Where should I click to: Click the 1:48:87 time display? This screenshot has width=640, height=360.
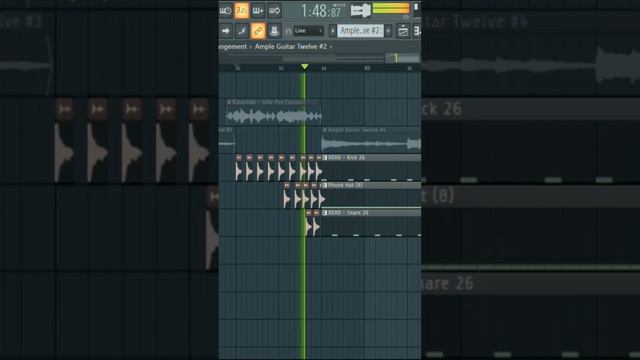point(321,11)
